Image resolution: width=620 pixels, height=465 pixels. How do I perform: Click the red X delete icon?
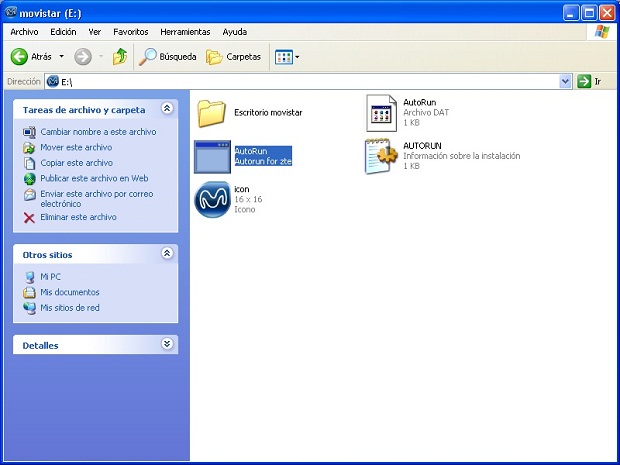(29, 217)
